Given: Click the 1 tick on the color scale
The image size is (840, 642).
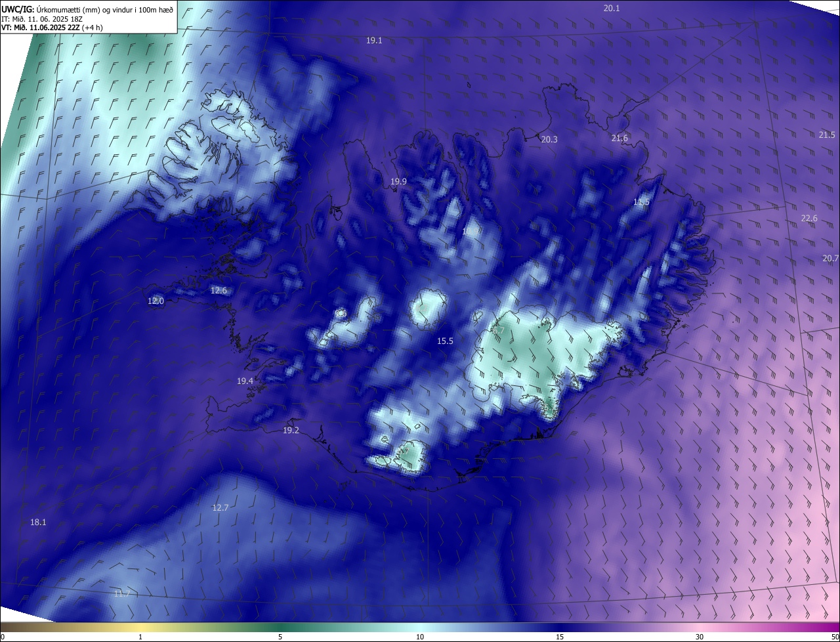Looking at the screenshot, I should [140, 637].
